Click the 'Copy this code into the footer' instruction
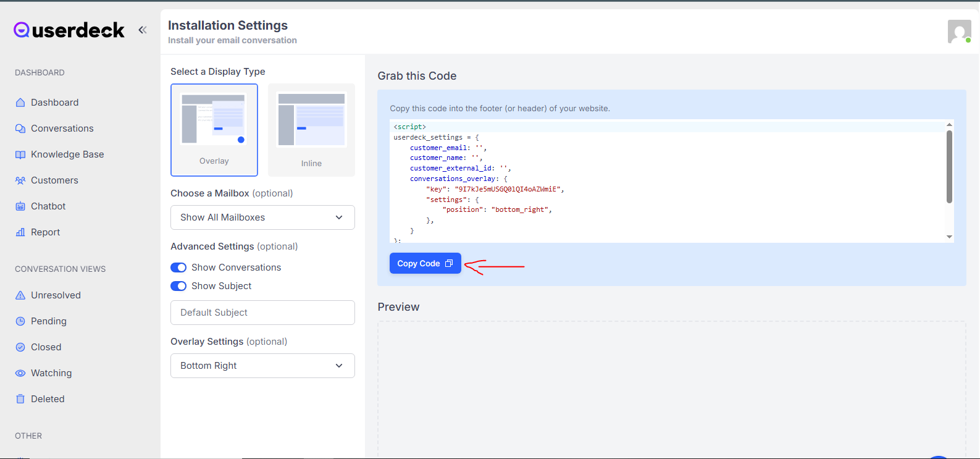The height and width of the screenshot is (459, 980). point(500,108)
